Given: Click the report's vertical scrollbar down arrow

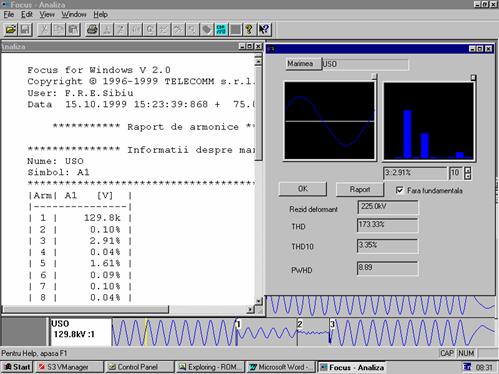Looking at the screenshot, I should click(x=259, y=301).
